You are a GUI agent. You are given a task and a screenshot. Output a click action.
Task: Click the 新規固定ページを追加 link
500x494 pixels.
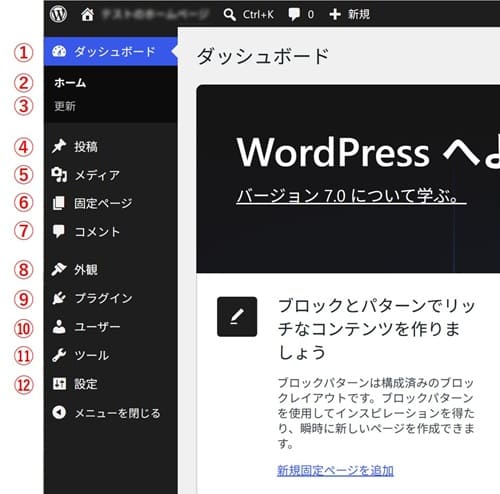click(x=335, y=470)
